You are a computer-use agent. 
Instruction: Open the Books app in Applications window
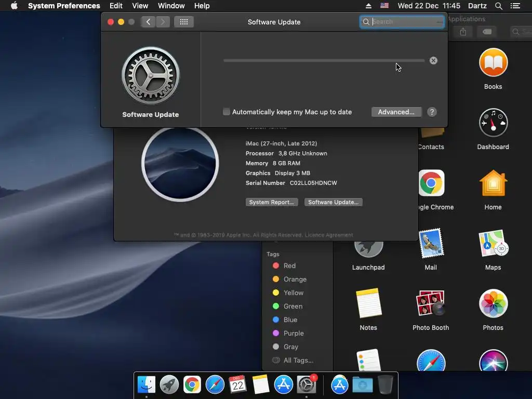pos(493,62)
